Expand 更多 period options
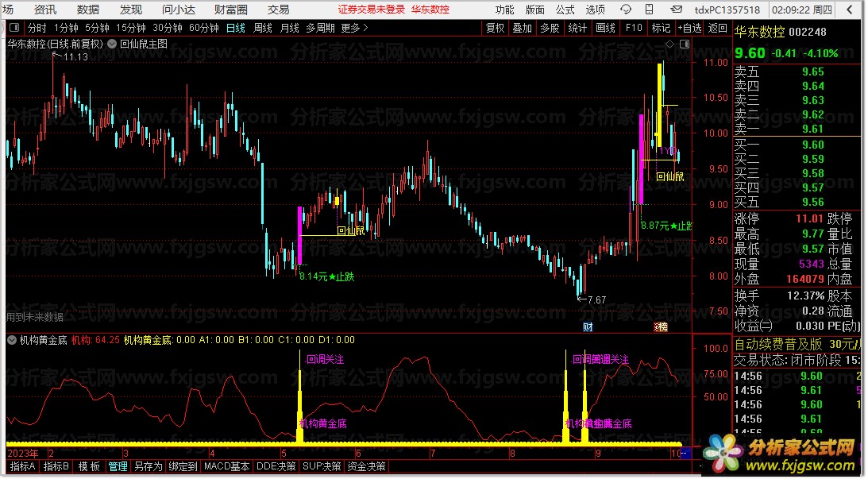 355,28
